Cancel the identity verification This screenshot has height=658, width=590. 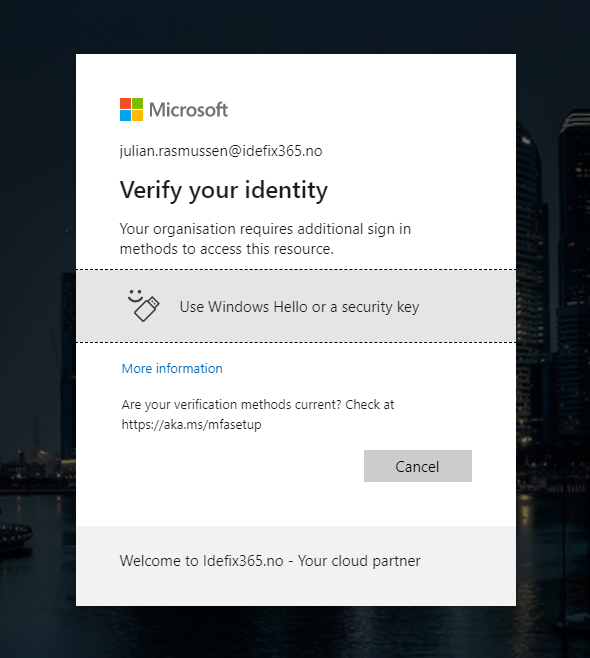pyautogui.click(x=418, y=466)
